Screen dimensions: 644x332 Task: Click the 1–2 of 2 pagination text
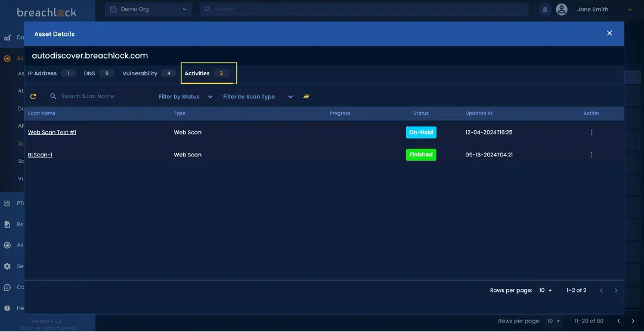(576, 290)
